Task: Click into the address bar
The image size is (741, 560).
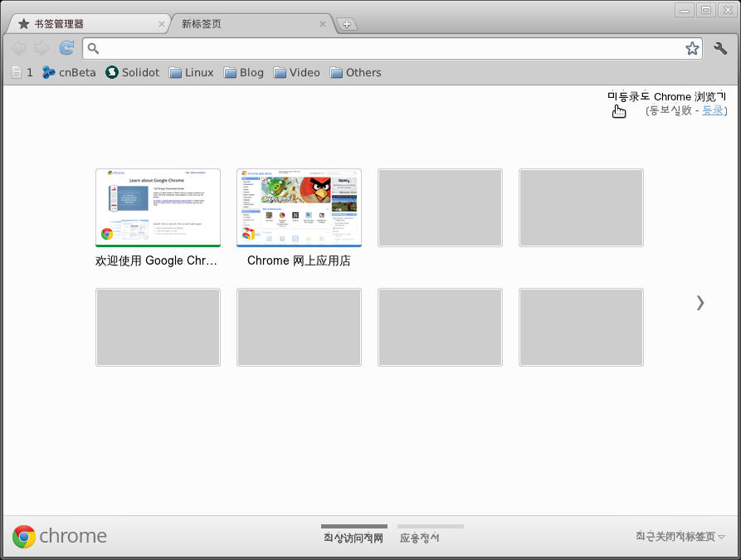Action: coord(392,48)
